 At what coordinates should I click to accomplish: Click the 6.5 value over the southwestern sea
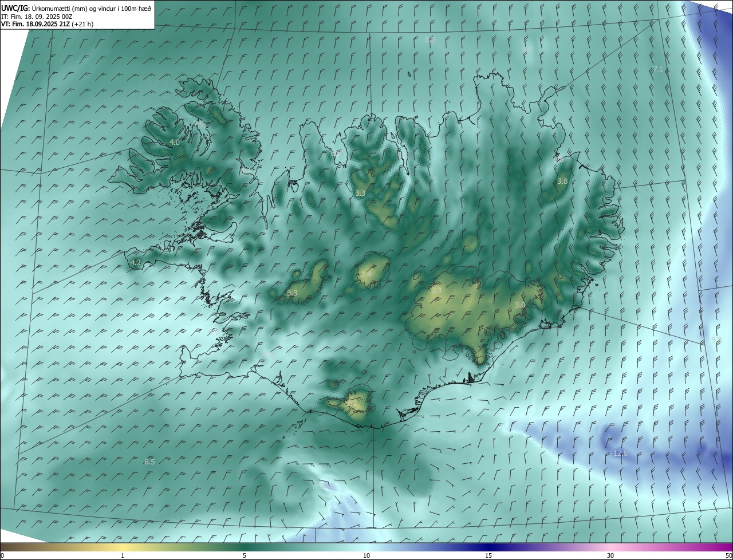[x=149, y=461]
